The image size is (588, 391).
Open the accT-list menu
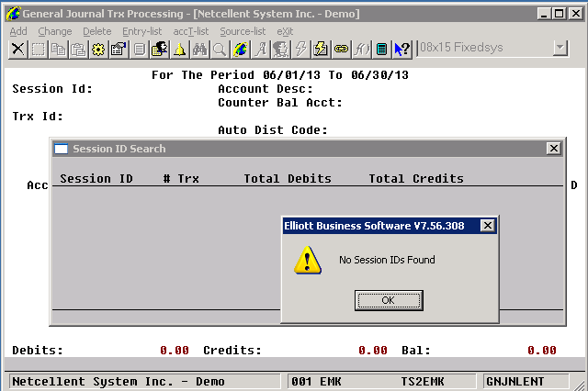pos(191,31)
